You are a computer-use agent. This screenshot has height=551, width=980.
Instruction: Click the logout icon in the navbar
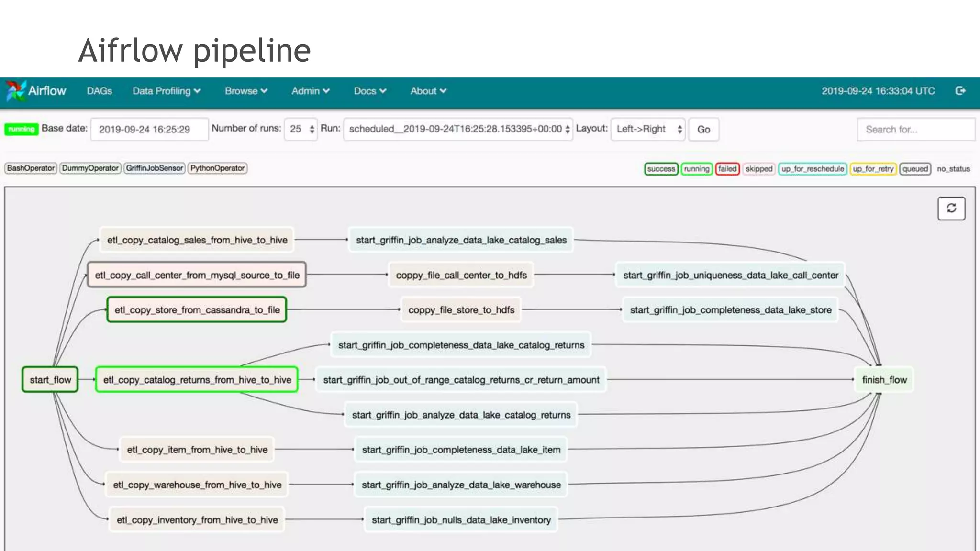click(x=960, y=91)
